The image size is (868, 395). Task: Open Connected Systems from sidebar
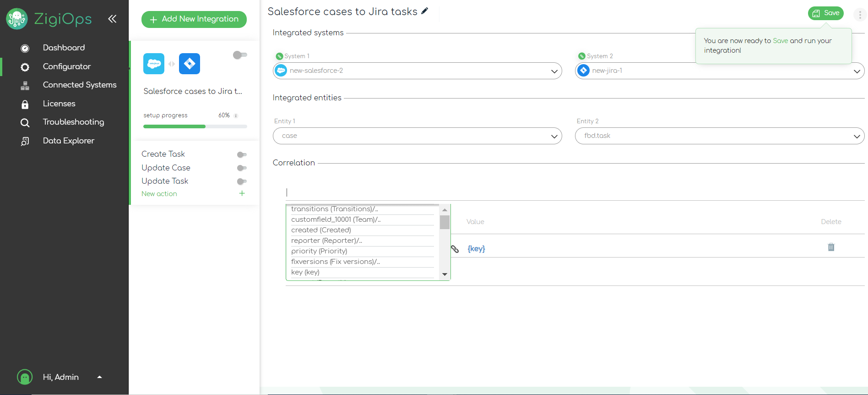(80, 85)
